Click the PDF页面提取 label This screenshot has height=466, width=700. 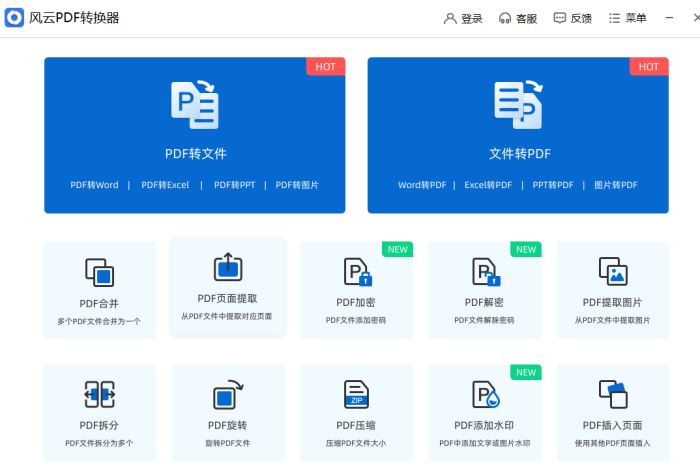227,298
